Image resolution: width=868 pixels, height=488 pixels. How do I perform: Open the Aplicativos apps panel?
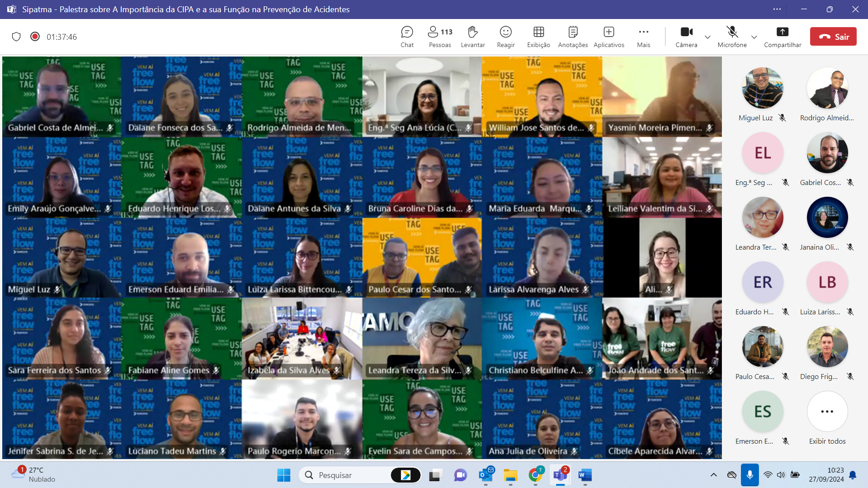point(609,37)
